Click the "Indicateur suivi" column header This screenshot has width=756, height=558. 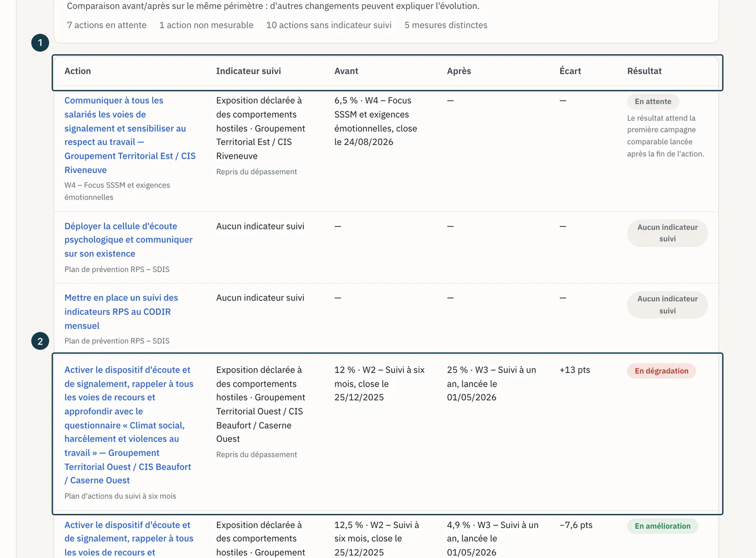[x=248, y=71]
